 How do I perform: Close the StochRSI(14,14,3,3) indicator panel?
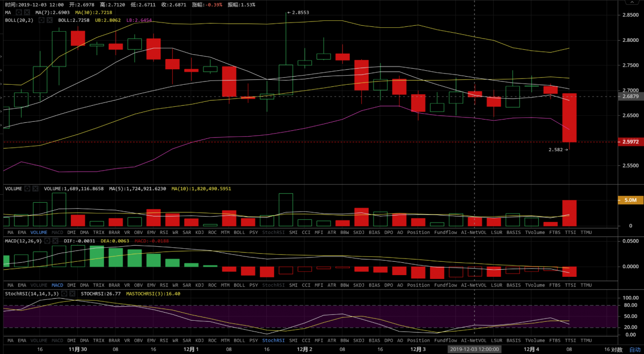pos(72,294)
